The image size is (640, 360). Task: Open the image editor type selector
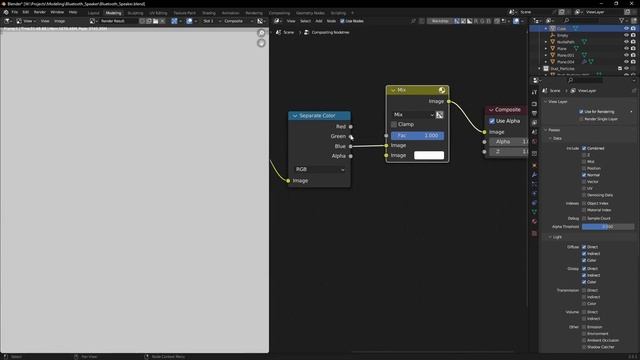click(x=8, y=21)
